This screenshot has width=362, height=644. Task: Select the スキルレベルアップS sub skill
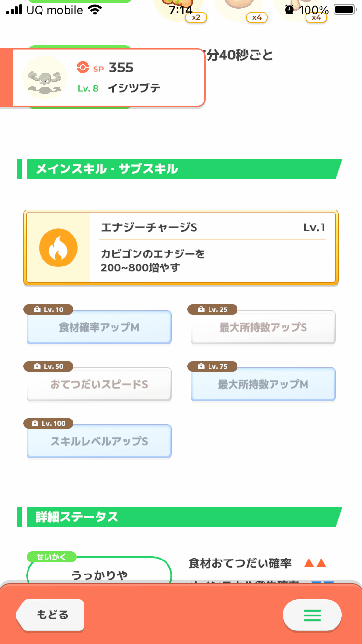[x=99, y=442]
